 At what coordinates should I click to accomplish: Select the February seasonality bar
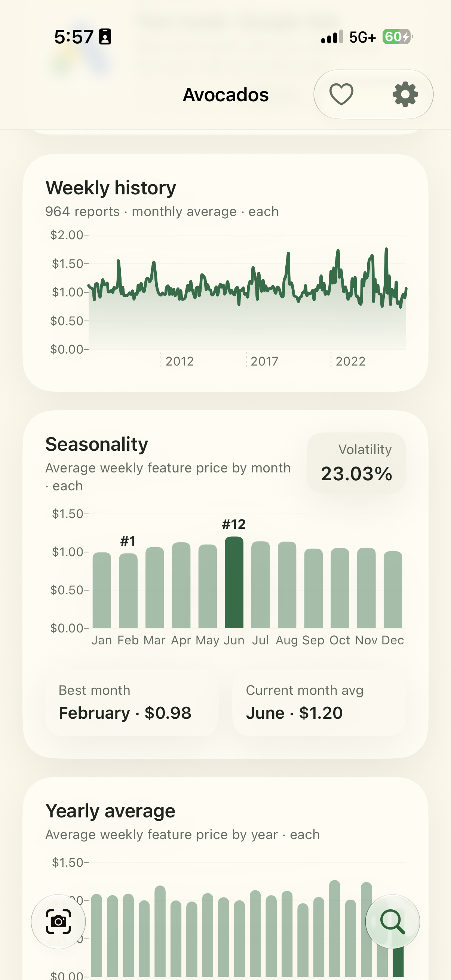[x=128, y=591]
